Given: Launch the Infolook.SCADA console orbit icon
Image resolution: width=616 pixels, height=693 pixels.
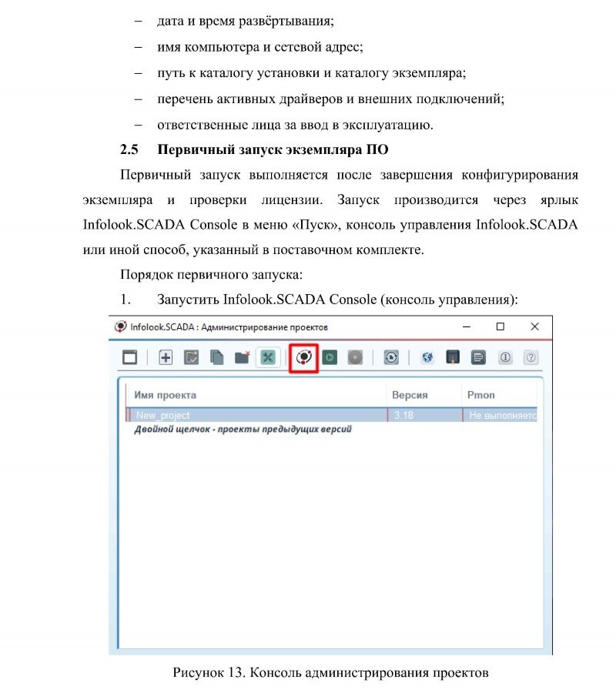Looking at the screenshot, I should [x=304, y=357].
